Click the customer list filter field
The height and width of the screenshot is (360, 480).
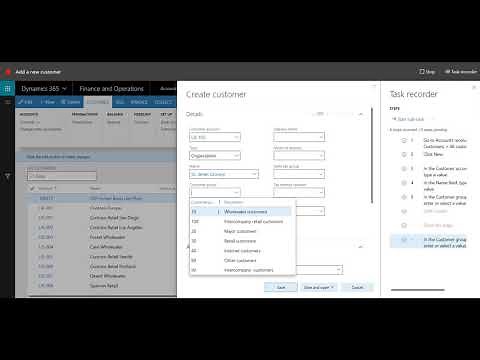62,176
